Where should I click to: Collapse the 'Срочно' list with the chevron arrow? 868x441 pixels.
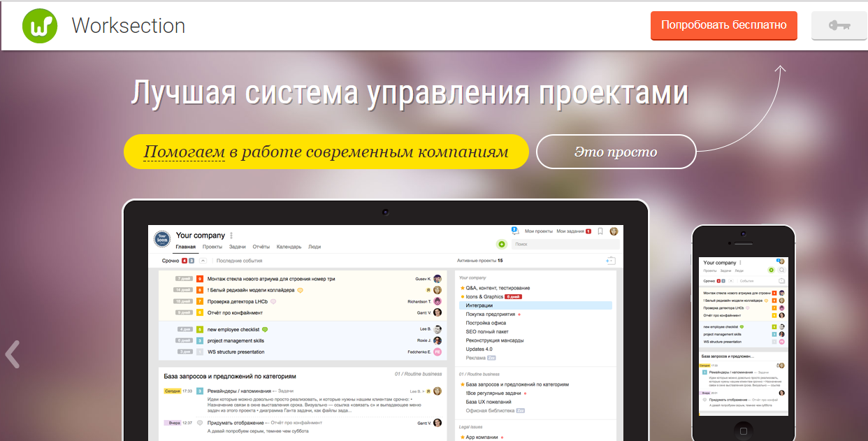pyautogui.click(x=203, y=261)
